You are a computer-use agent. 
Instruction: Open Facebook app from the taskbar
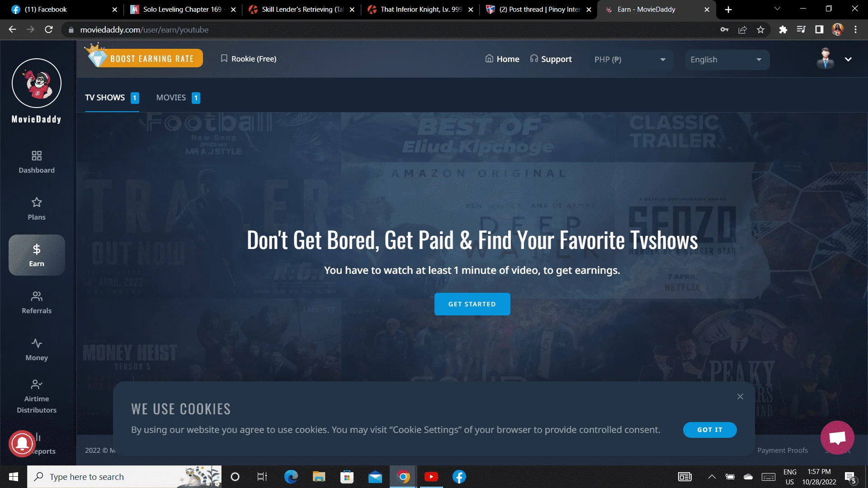coord(459,477)
